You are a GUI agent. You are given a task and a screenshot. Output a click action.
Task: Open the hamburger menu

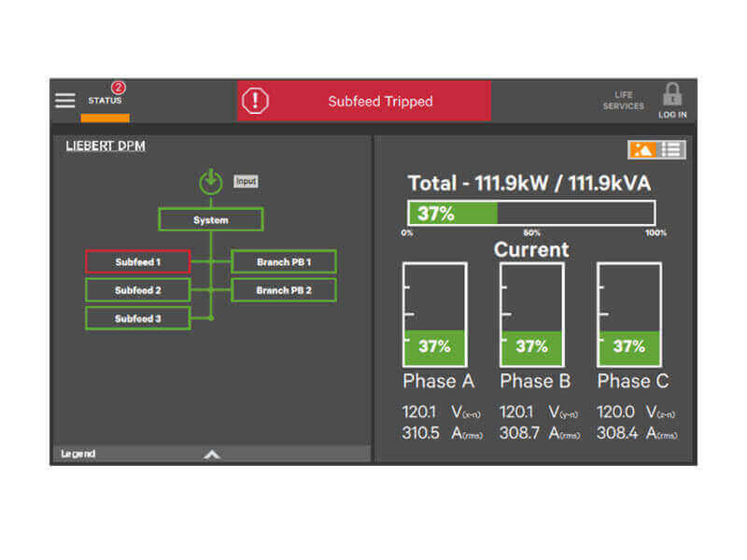[x=64, y=100]
